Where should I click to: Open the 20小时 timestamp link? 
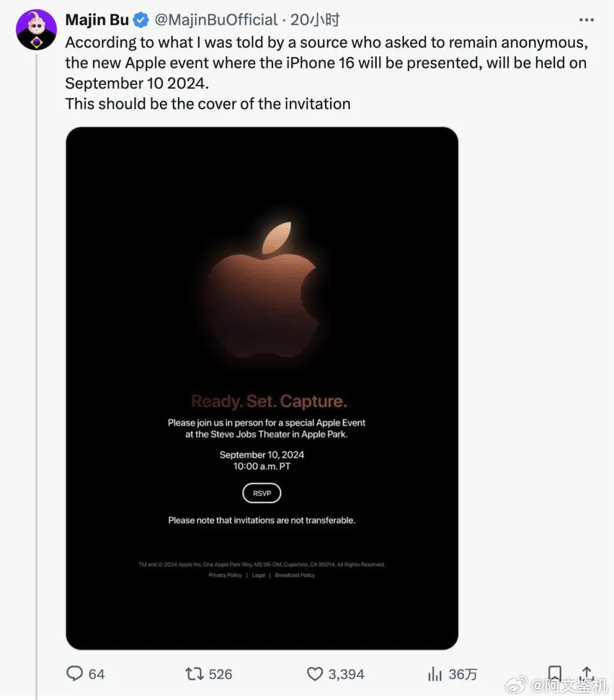(x=315, y=20)
